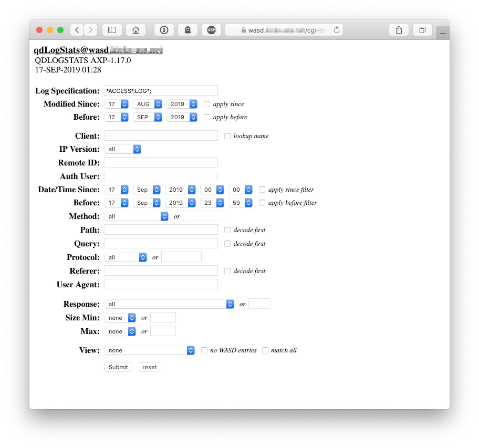
Task: Open the View dropdown
Action: click(x=150, y=350)
